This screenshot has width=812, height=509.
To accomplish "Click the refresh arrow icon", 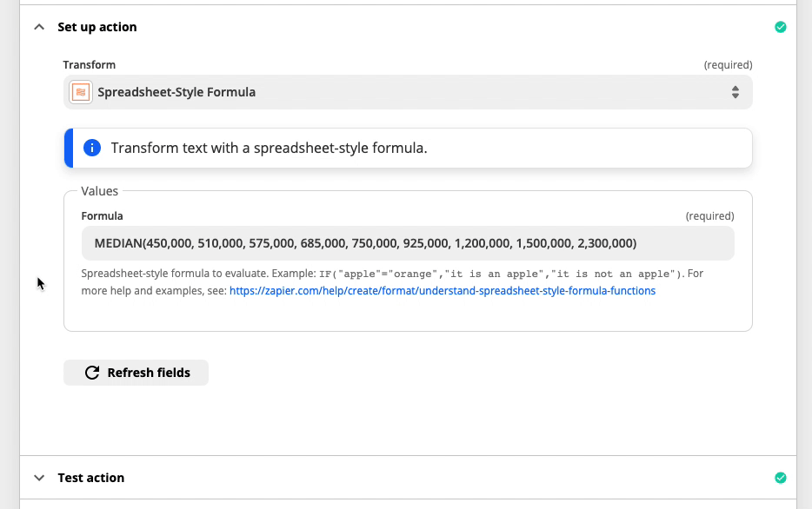I will point(92,373).
